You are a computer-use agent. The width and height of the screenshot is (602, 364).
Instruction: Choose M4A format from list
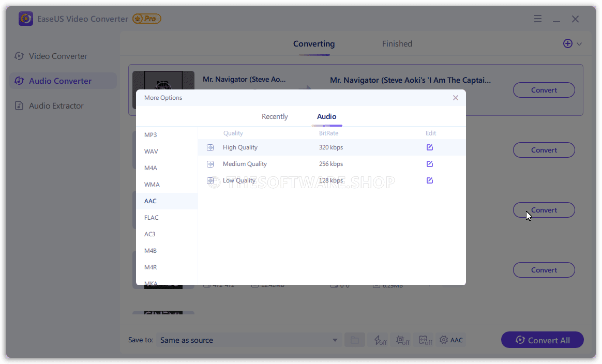[167, 168]
